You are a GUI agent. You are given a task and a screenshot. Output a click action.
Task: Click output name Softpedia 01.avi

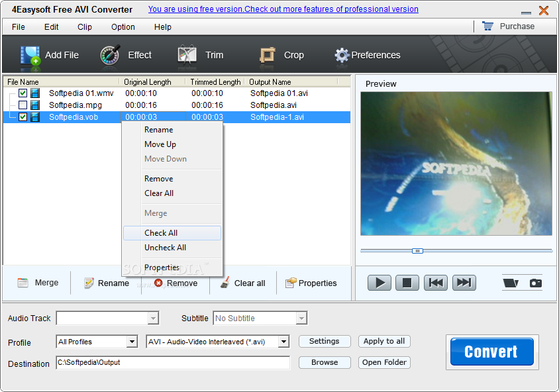click(279, 93)
